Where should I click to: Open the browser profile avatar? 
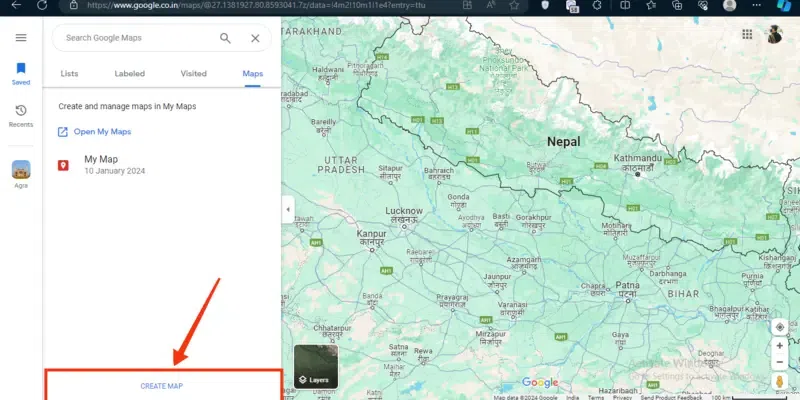[730, 5]
